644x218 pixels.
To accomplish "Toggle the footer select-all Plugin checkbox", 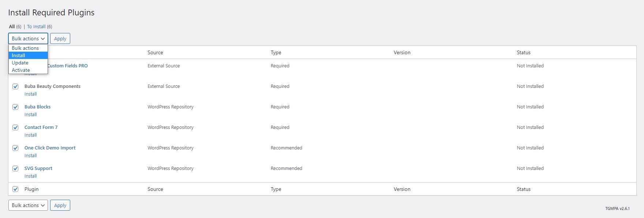I will [x=15, y=189].
